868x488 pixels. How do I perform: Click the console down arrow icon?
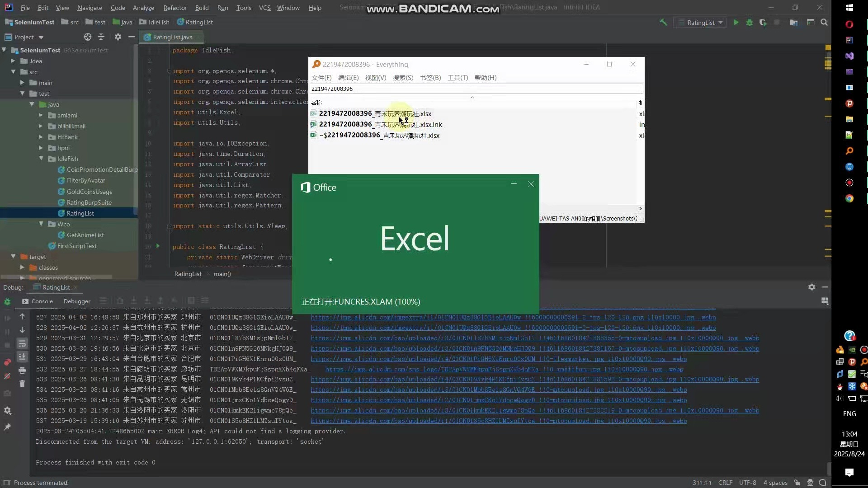(x=22, y=330)
